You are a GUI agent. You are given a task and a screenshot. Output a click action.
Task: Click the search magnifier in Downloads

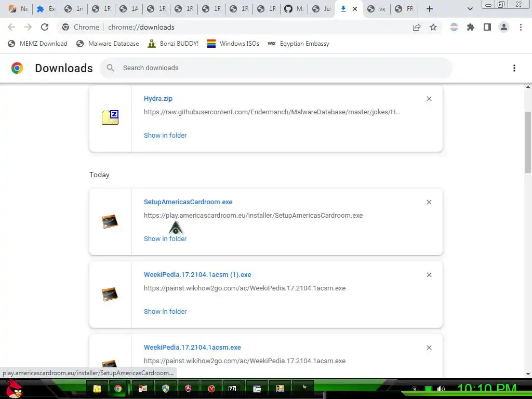pyautogui.click(x=110, y=68)
